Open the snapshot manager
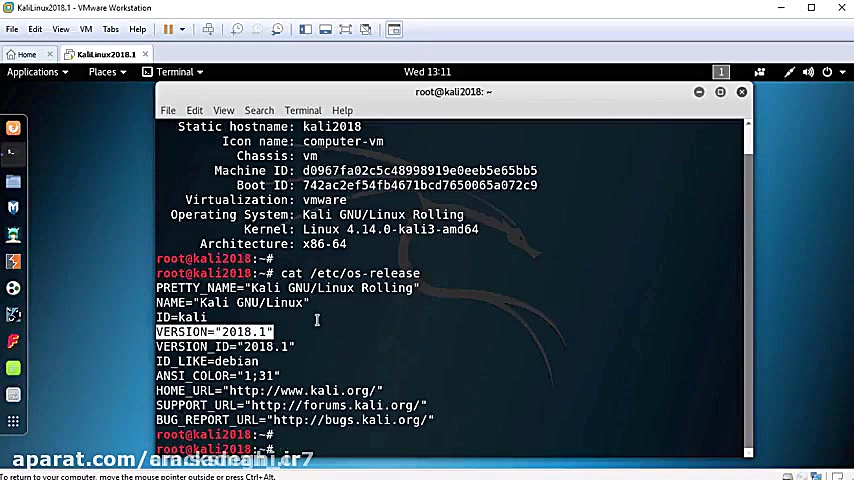The image size is (854, 480). coord(277,29)
